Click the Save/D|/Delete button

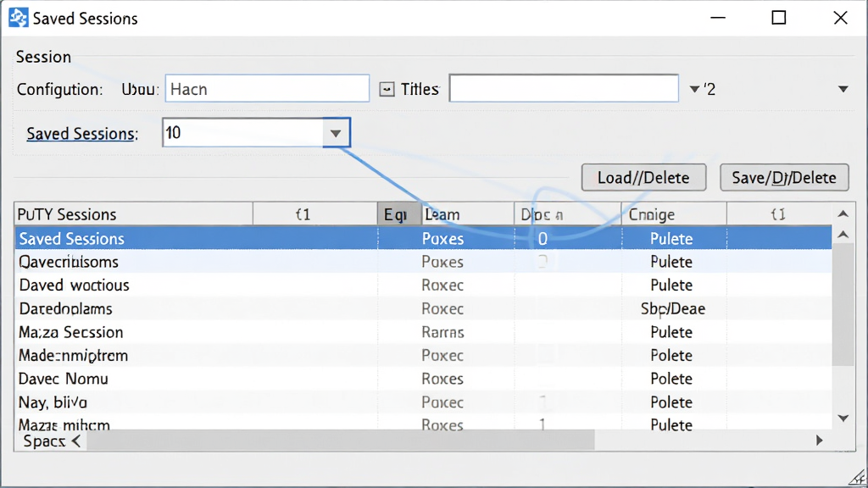click(x=784, y=178)
